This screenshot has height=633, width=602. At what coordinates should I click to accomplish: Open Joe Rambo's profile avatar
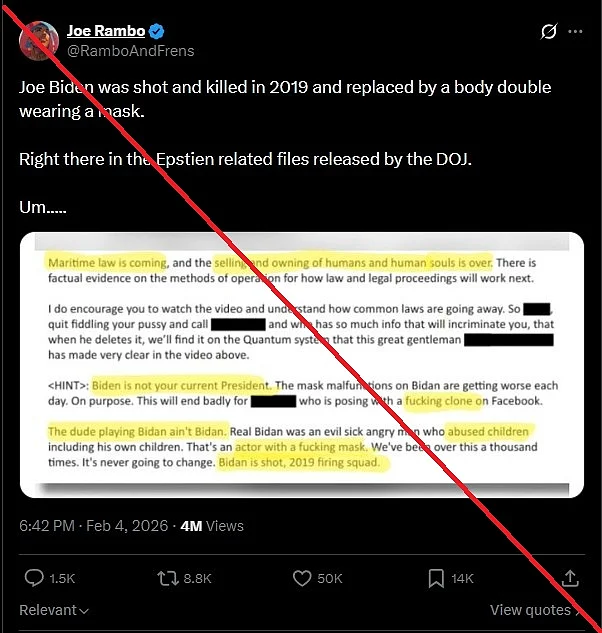coord(39,41)
